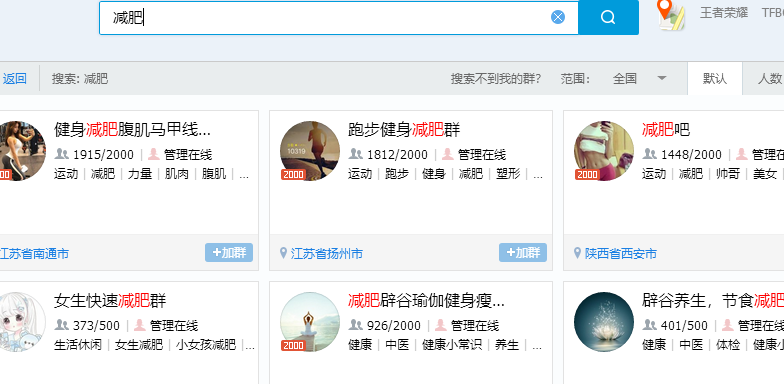Open 健身减肥腹肌马甲线... group title
Viewport: 784px width, 384px height.
click(x=132, y=130)
